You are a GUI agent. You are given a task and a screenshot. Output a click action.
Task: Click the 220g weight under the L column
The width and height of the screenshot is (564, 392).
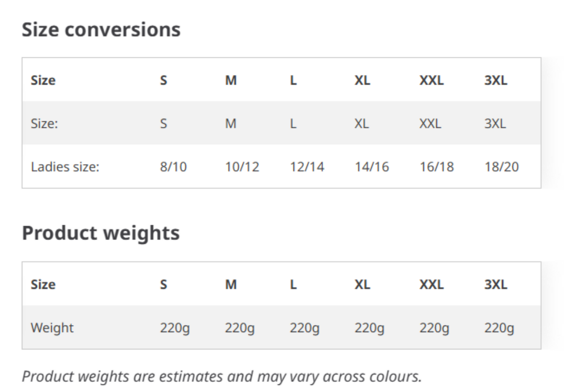(304, 328)
